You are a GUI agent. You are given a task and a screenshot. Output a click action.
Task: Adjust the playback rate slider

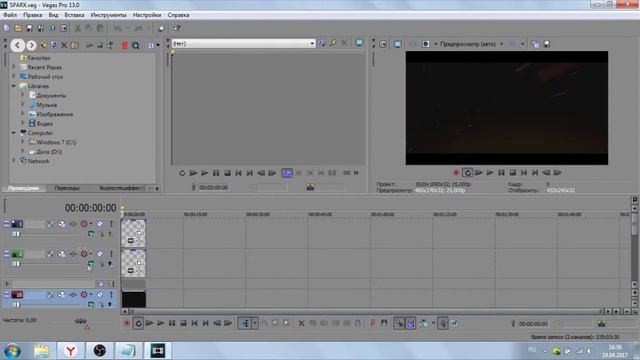coord(81,322)
